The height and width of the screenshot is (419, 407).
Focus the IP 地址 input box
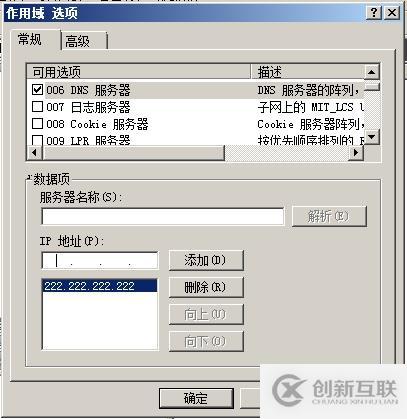click(x=100, y=260)
